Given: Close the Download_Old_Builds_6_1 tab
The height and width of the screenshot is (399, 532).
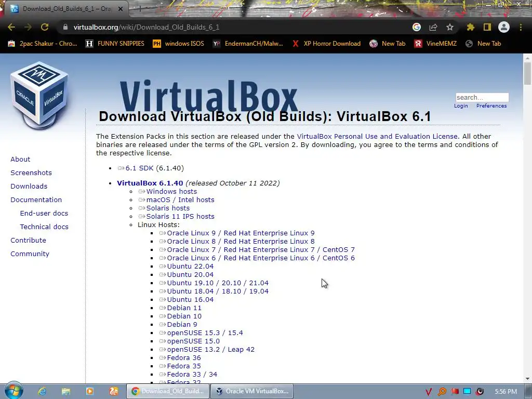Looking at the screenshot, I should 121,9.
